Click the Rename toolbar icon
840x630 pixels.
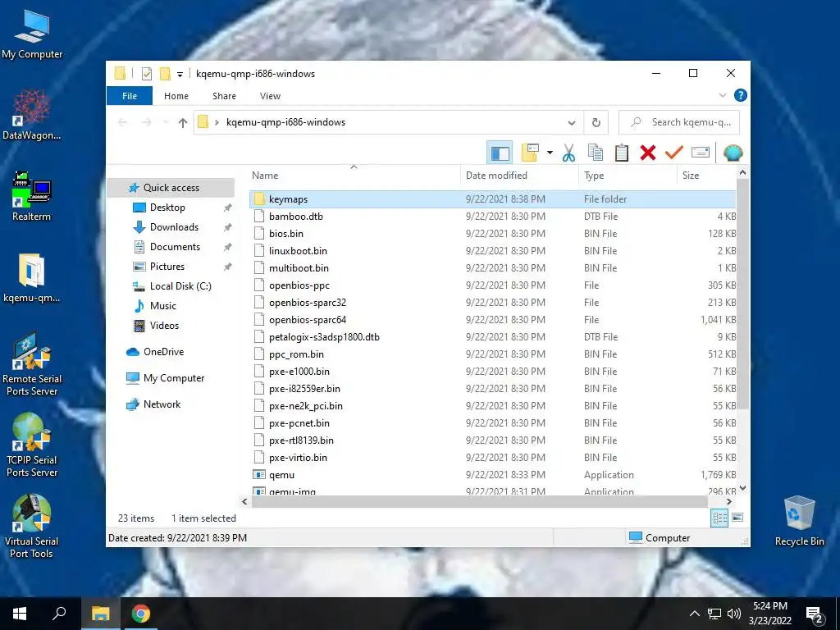point(701,153)
